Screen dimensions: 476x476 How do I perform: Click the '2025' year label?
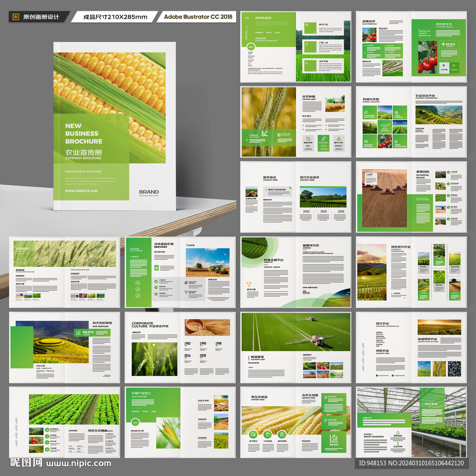coord(324,212)
